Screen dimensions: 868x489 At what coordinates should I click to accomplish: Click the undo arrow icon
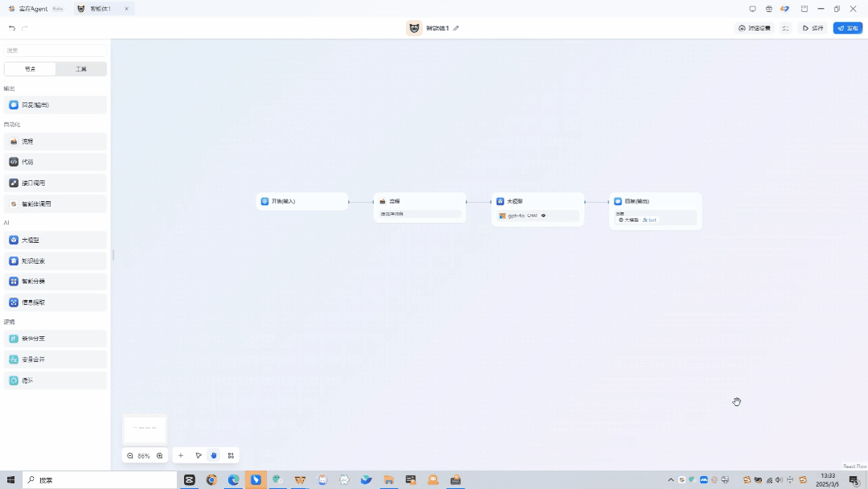12,28
